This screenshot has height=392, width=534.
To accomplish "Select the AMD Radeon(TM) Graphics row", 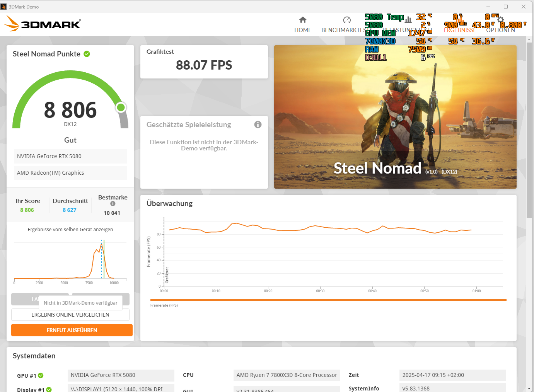I will 70,173.
